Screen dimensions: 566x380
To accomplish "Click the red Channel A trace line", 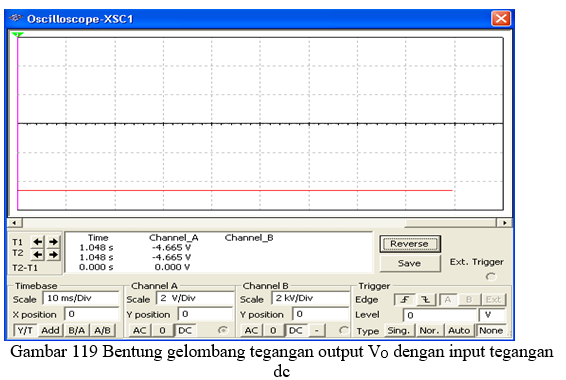I will 235,190.
